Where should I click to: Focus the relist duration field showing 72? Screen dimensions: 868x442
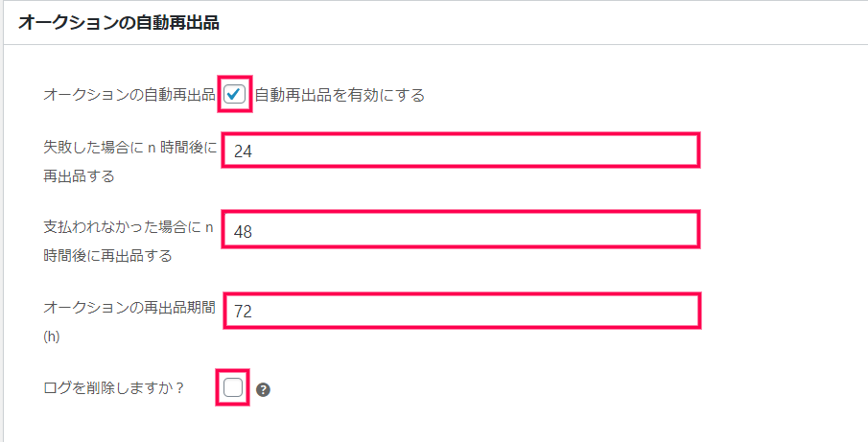(462, 311)
